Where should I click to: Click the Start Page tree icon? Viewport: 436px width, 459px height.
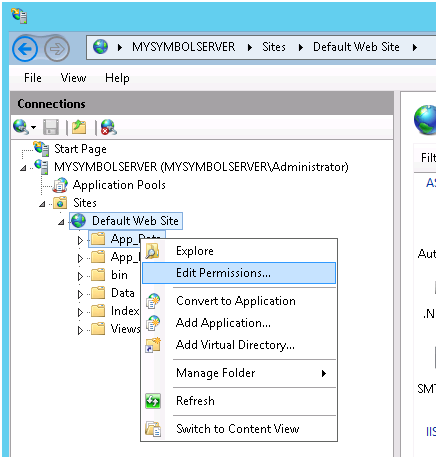pyautogui.click(x=41, y=148)
